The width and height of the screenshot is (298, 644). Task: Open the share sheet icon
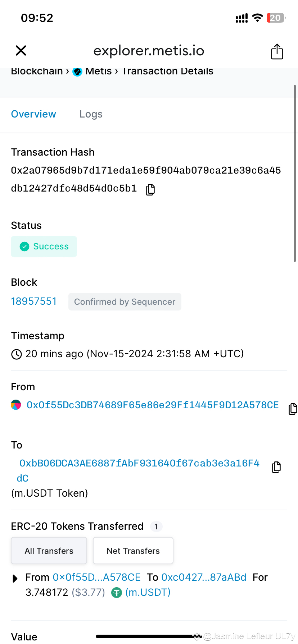click(277, 51)
